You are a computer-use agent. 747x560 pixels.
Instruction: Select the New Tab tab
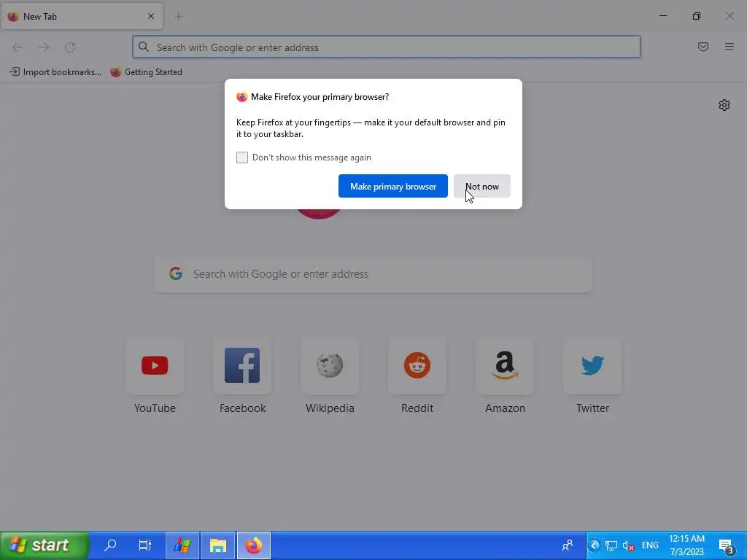pyautogui.click(x=82, y=16)
